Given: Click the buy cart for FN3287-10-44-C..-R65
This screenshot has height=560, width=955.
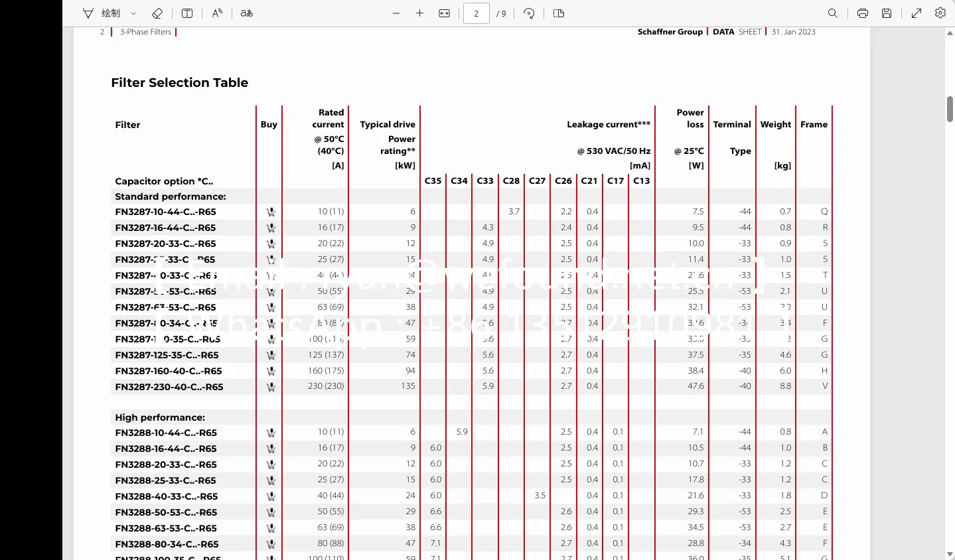Looking at the screenshot, I should pyautogui.click(x=271, y=212).
